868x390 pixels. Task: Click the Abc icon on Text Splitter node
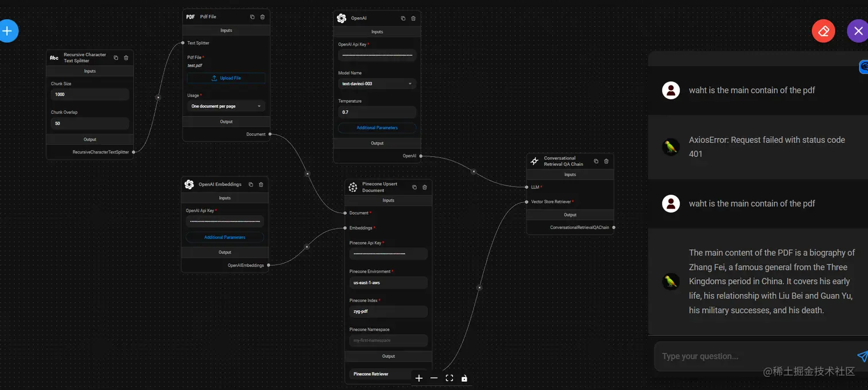click(54, 57)
